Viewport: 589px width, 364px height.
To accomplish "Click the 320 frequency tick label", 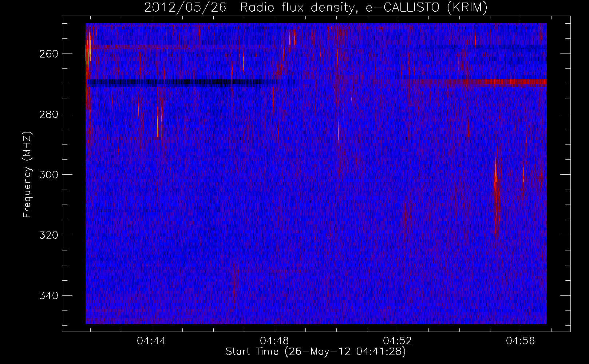I will [48, 235].
